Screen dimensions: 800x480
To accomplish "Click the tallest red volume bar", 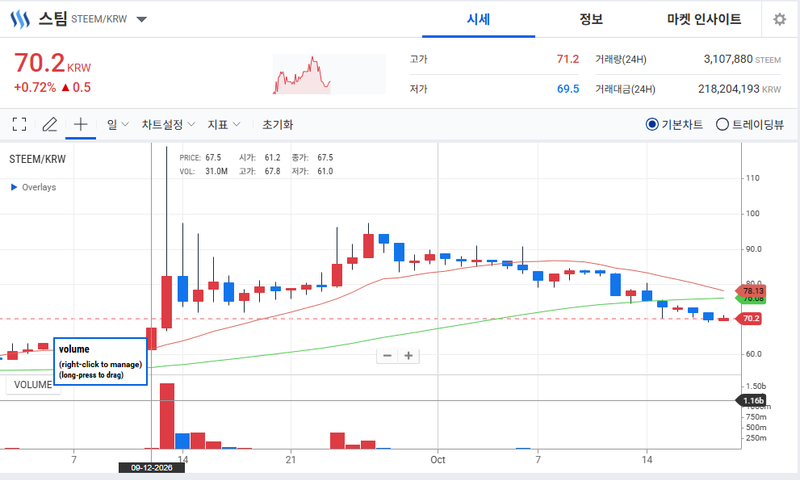I will (167, 416).
